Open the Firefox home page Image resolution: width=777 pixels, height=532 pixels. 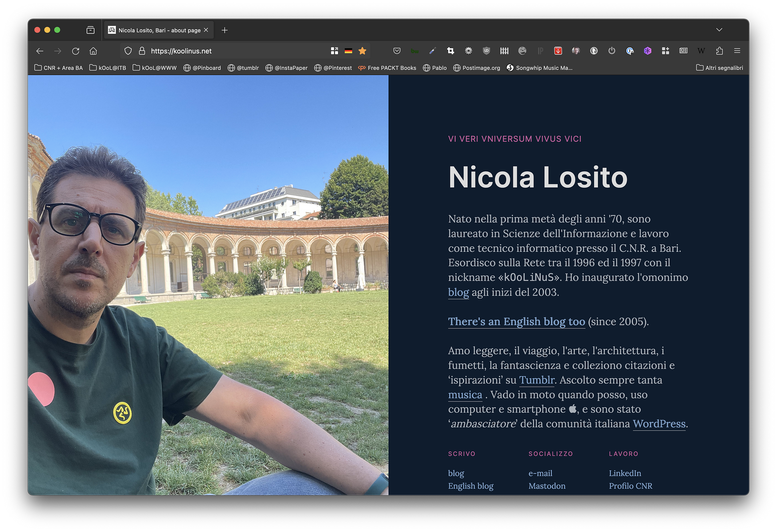[x=93, y=51]
